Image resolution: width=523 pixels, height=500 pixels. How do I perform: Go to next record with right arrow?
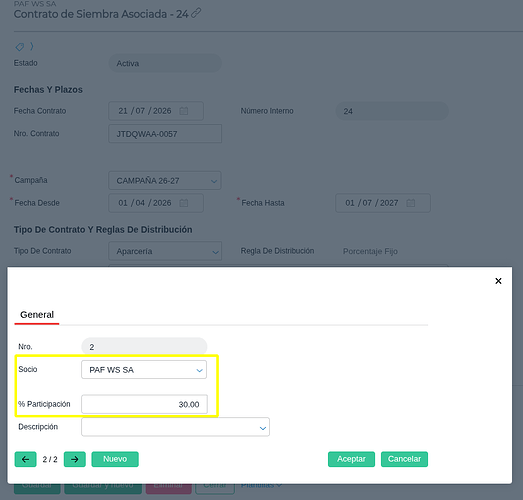(x=75, y=459)
